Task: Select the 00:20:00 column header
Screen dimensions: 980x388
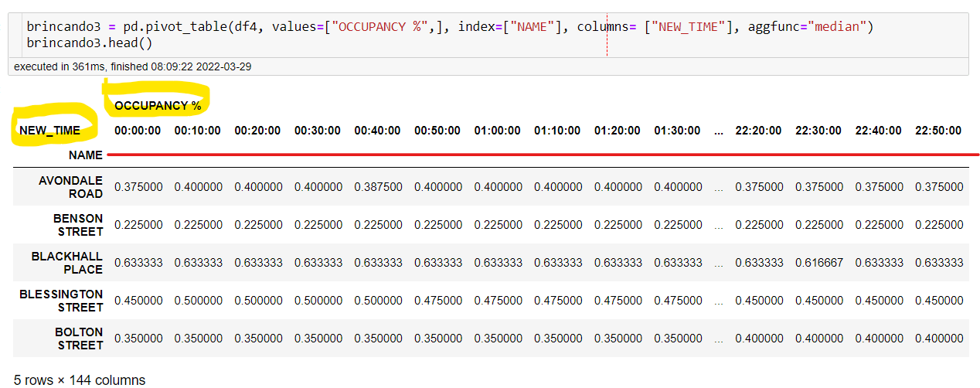Action: coord(257,131)
